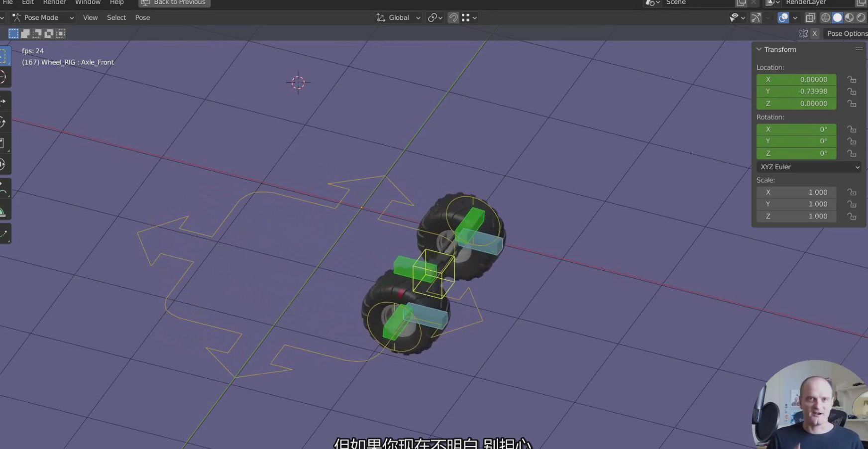The height and width of the screenshot is (449, 868).
Task: Switch to wireframe viewport shading
Action: click(826, 18)
